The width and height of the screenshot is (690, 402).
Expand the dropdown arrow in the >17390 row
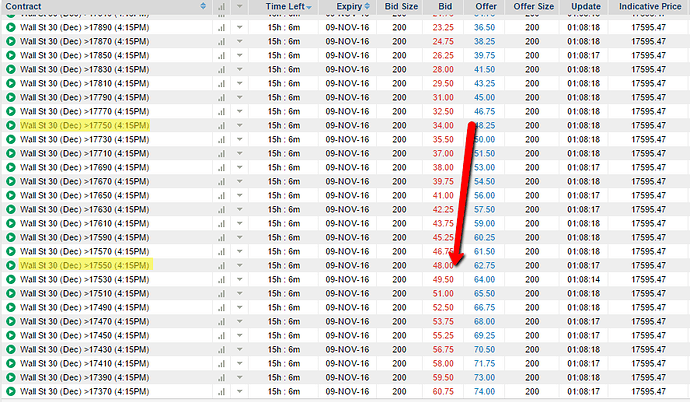[x=239, y=377]
